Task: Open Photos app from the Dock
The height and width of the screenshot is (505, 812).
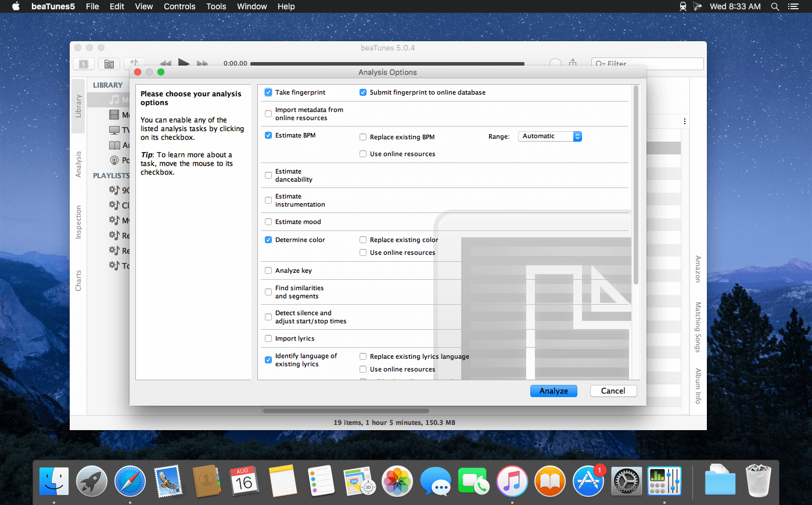Action: click(x=397, y=481)
